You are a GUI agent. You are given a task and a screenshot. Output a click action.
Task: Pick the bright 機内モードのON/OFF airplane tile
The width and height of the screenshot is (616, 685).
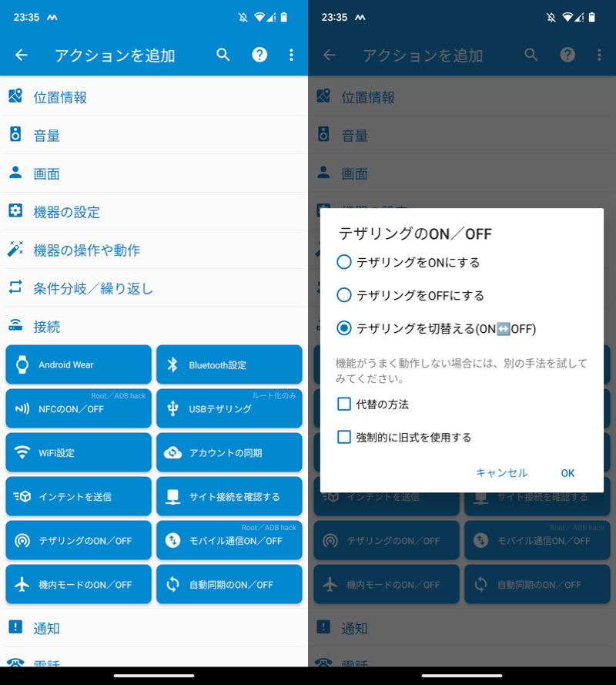(79, 584)
